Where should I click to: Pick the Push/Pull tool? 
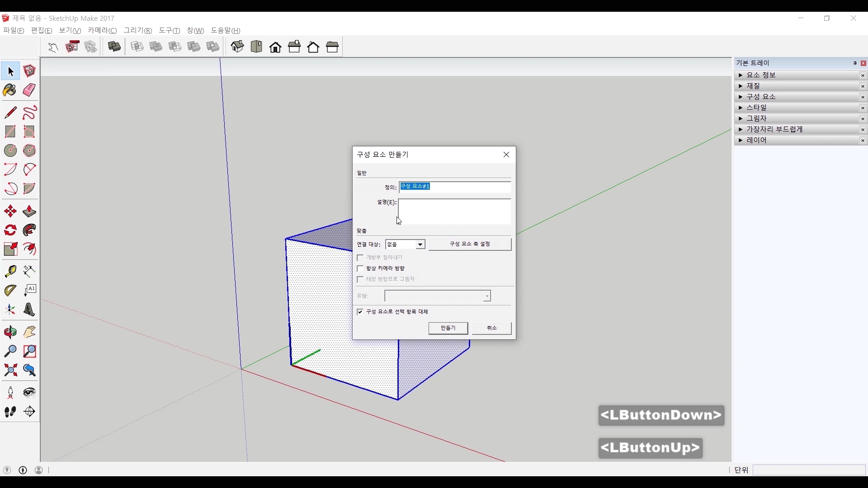(29, 211)
